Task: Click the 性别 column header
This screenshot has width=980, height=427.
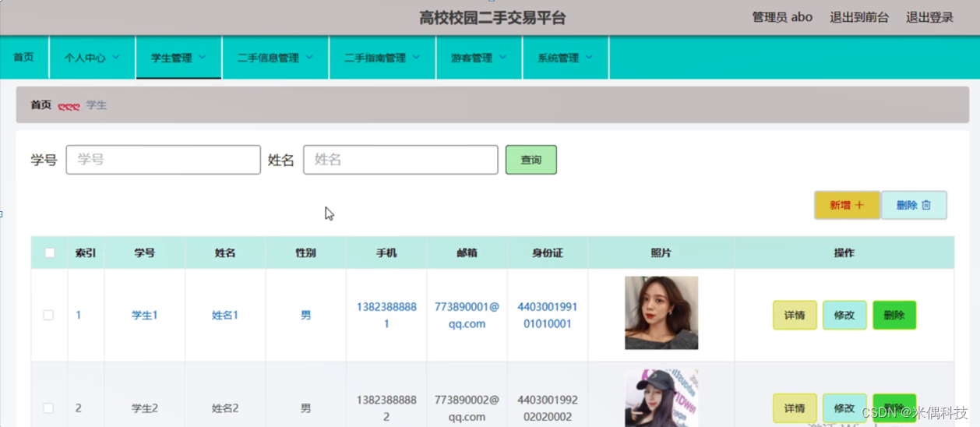Action: point(305,252)
